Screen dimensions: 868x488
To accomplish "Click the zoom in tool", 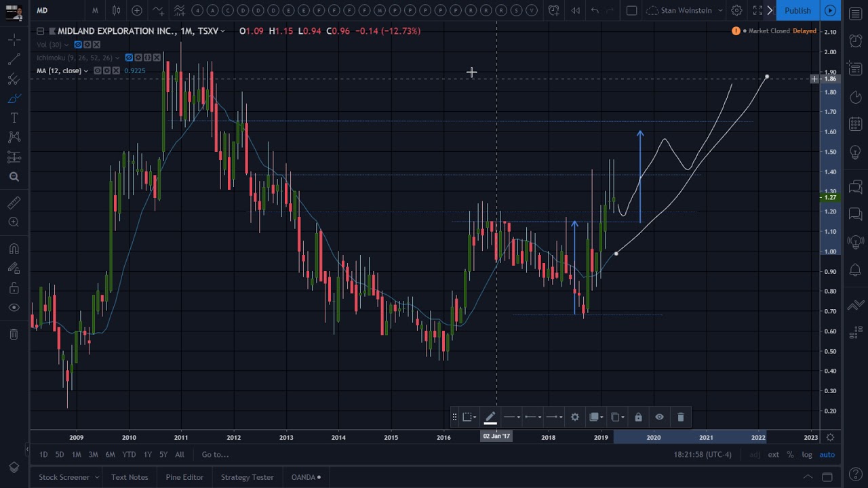I will pyautogui.click(x=14, y=222).
